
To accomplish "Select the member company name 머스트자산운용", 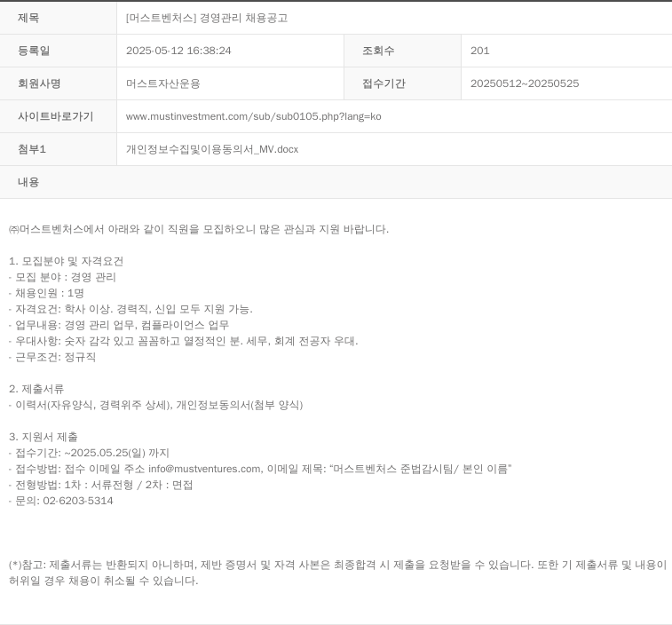I will (162, 83).
